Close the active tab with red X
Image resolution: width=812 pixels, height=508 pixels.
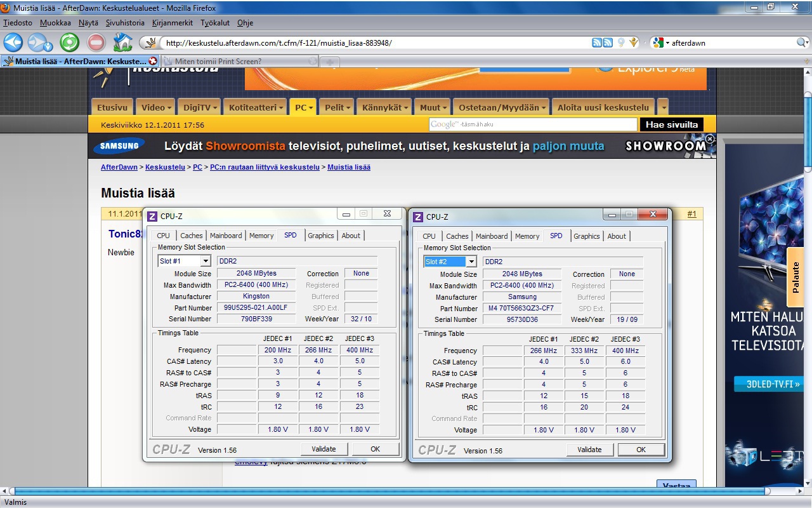pos(153,62)
